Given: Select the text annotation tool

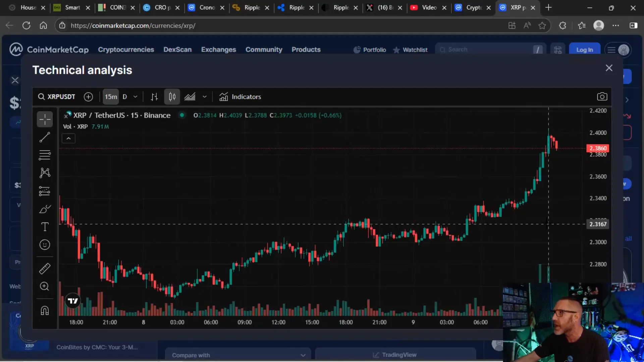Looking at the screenshot, I should pos(45,227).
